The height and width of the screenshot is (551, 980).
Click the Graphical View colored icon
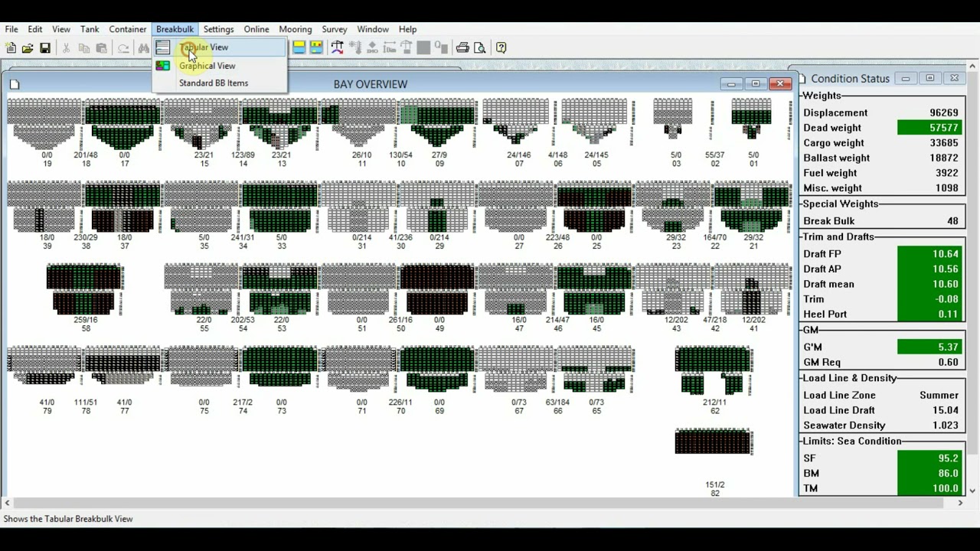[x=162, y=66]
